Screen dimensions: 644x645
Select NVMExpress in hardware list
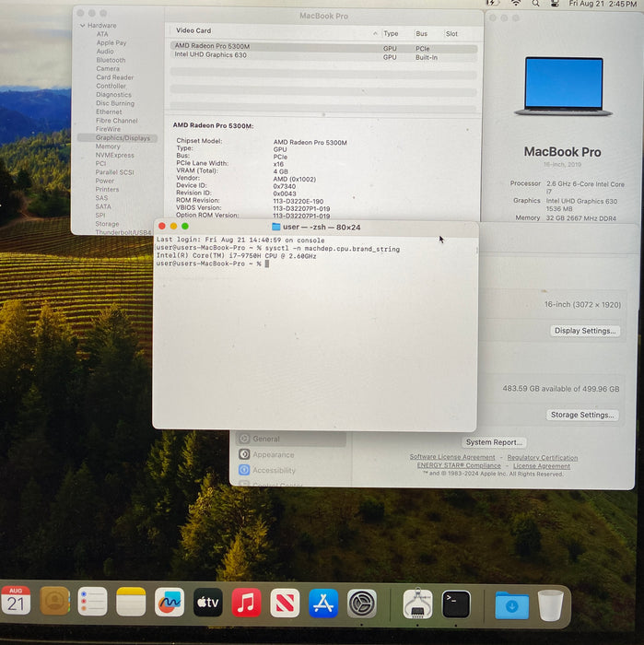click(115, 155)
